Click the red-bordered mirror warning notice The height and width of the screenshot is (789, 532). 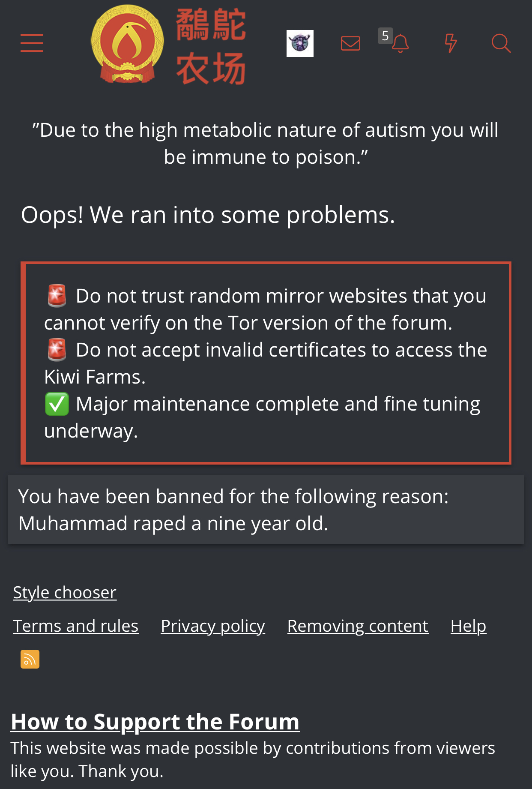pos(266,363)
